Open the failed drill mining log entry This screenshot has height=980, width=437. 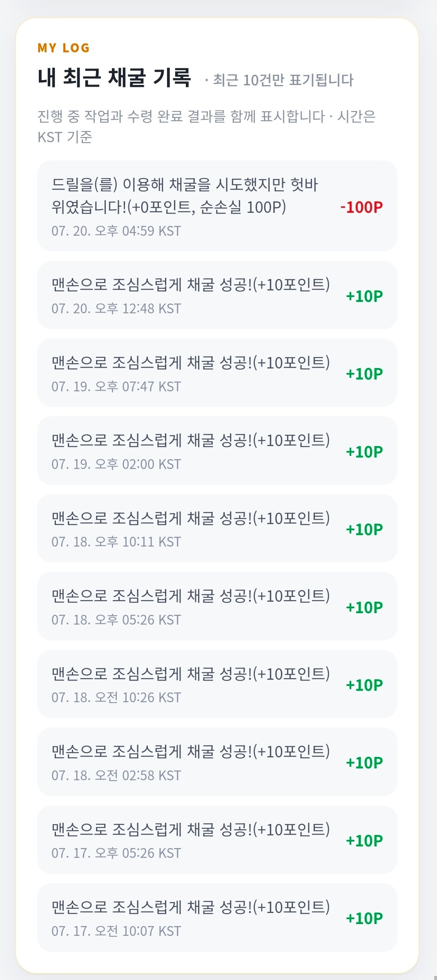point(217,206)
